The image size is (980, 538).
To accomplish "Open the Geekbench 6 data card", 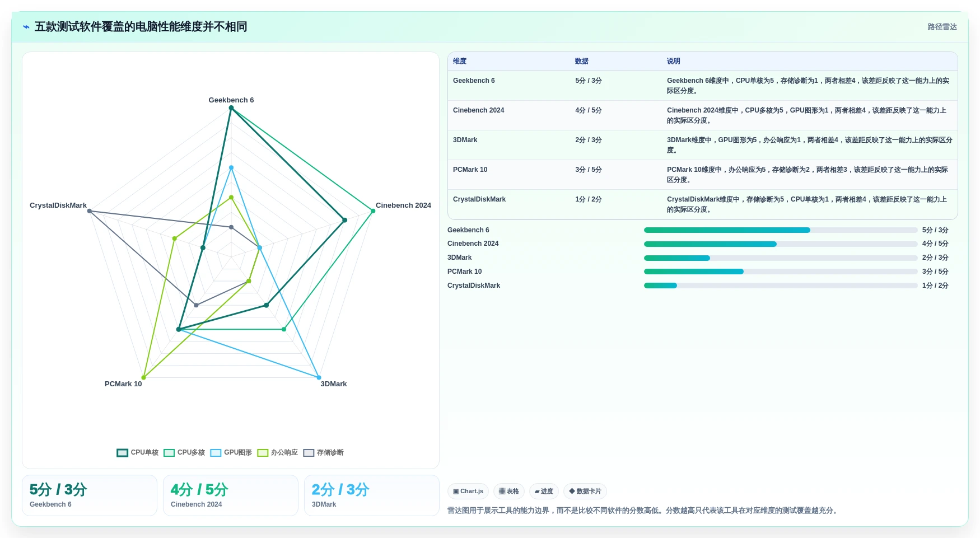I will (x=90, y=495).
